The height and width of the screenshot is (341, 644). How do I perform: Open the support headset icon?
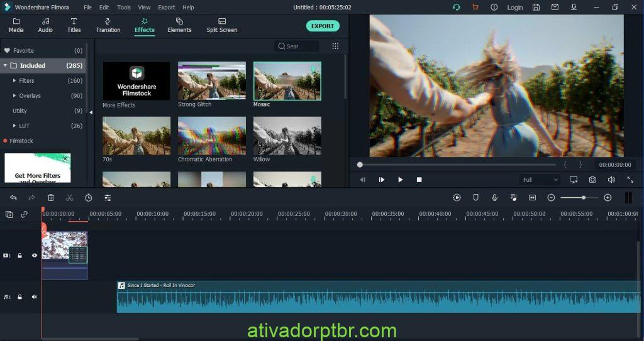click(456, 8)
